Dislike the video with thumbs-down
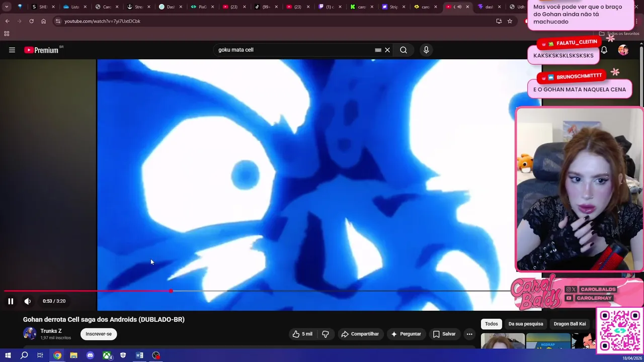The height and width of the screenshot is (362, 644). [326, 334]
